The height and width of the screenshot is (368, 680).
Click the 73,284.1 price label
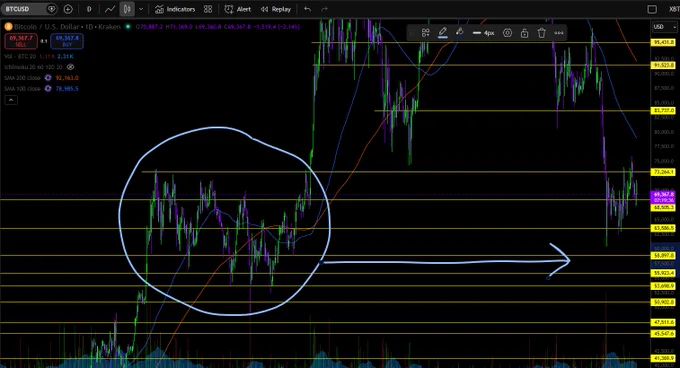point(664,173)
